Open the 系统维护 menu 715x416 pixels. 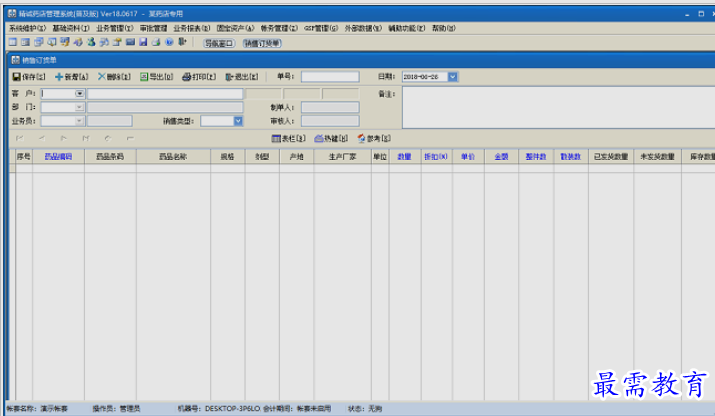click(x=27, y=28)
